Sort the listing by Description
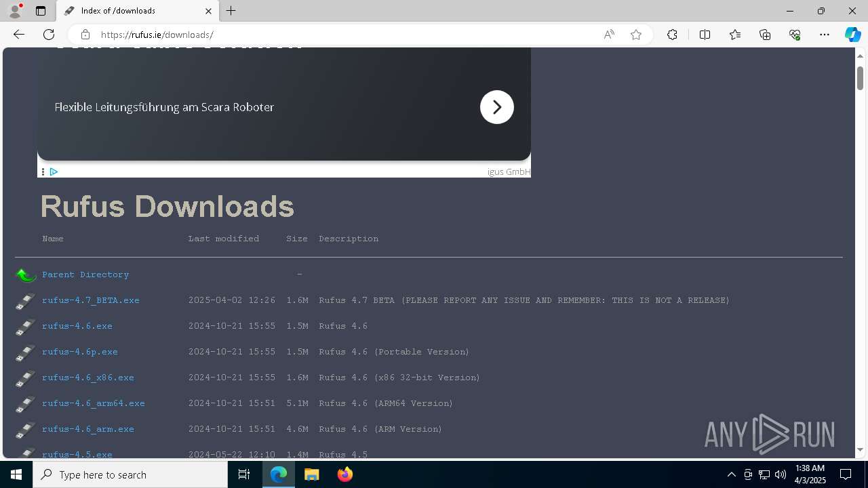The width and height of the screenshot is (868, 488). [349, 239]
